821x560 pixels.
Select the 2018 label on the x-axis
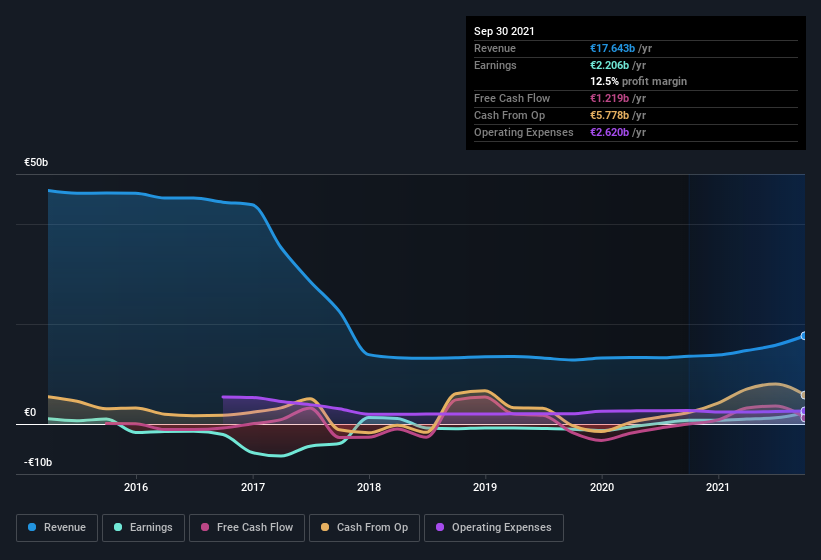click(x=369, y=487)
